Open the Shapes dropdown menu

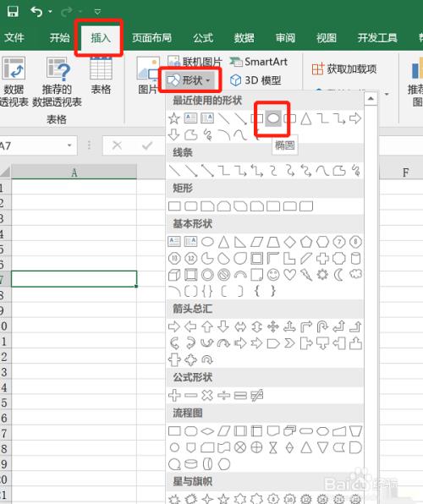pyautogui.click(x=190, y=80)
